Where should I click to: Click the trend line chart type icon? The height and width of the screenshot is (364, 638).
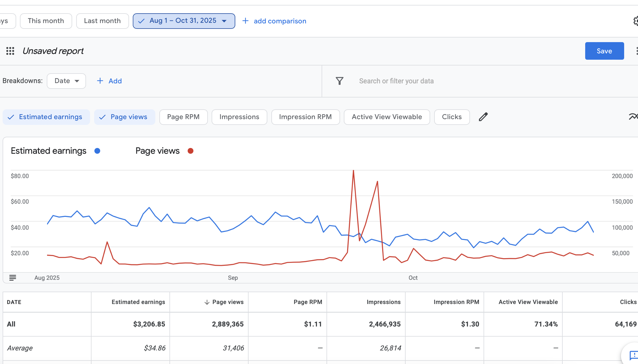pos(633,117)
